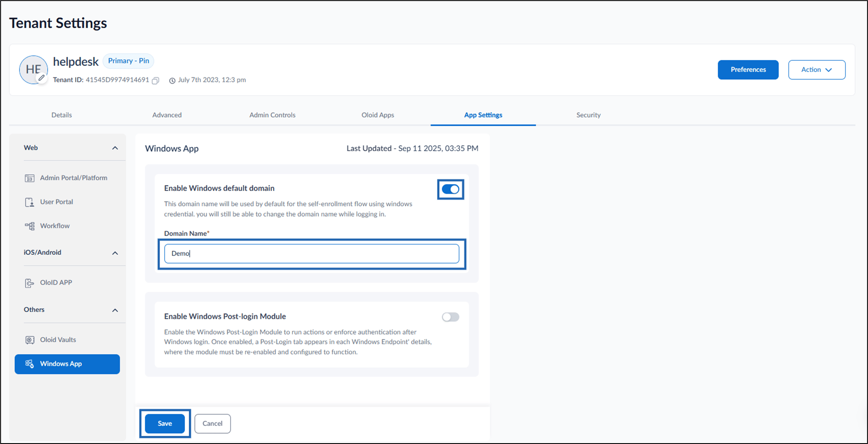Open the Security tab
This screenshot has width=868, height=444.
click(588, 115)
